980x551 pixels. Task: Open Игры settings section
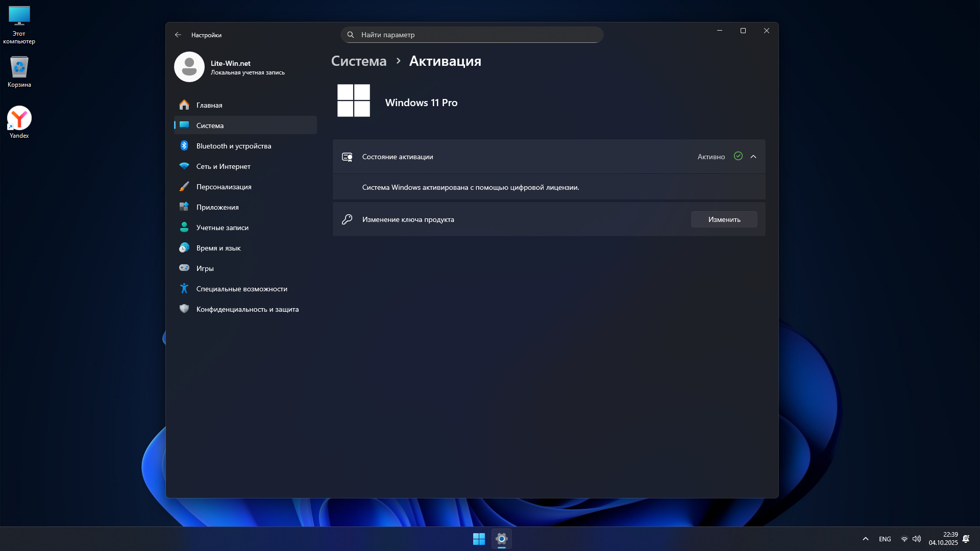click(205, 268)
